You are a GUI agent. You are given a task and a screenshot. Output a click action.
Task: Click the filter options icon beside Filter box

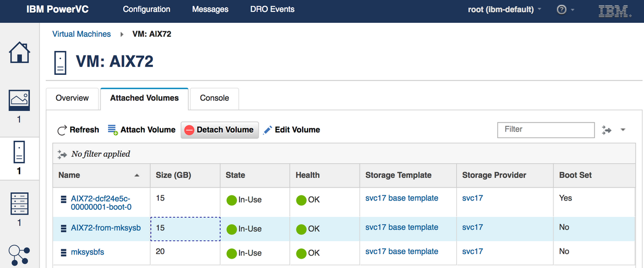click(607, 130)
